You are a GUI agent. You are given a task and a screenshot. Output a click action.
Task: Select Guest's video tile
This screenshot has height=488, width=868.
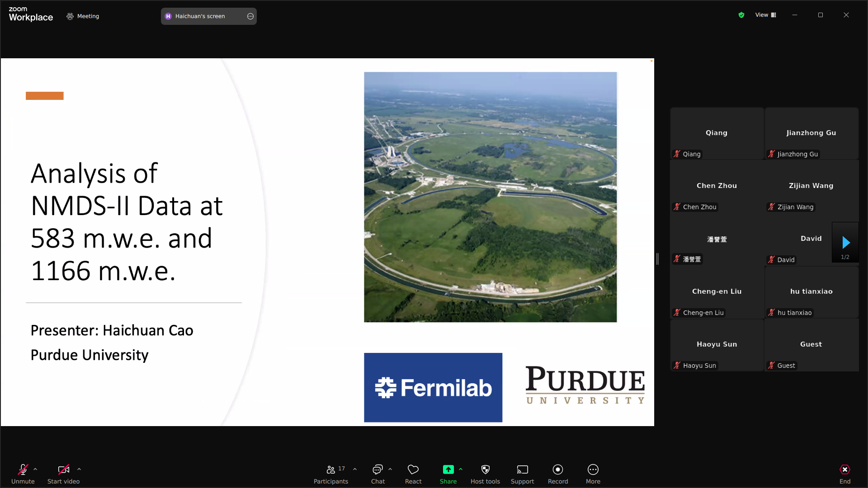[x=811, y=345]
